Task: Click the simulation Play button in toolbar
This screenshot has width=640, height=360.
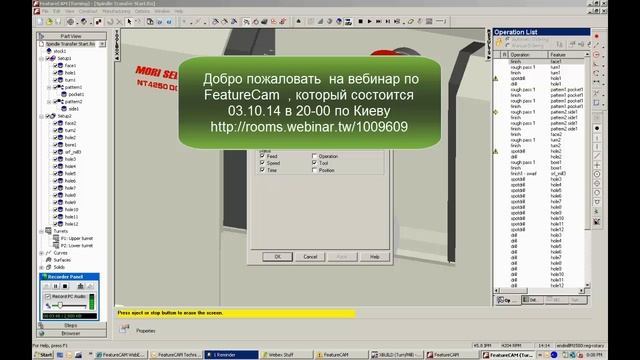Action: point(369,22)
